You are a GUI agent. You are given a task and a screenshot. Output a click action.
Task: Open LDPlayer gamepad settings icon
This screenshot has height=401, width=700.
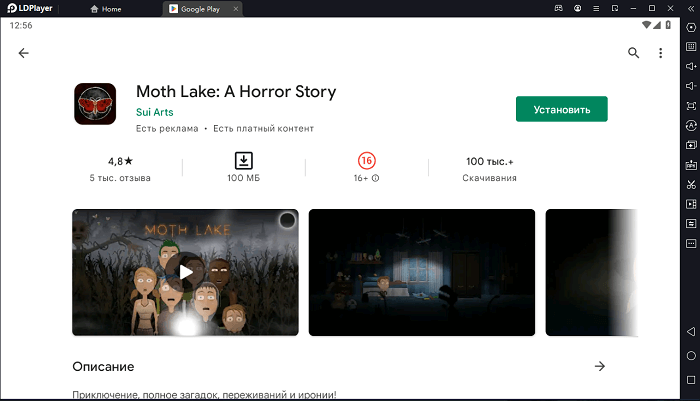(558, 8)
